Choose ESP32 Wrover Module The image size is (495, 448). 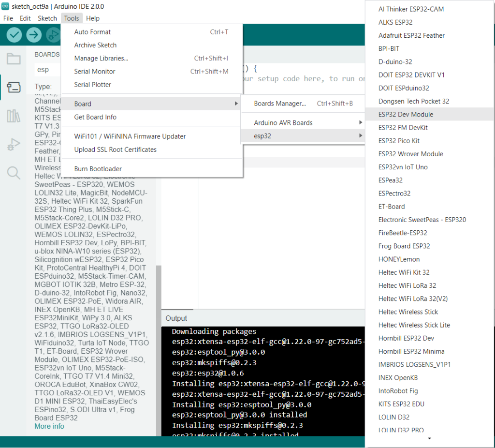pyautogui.click(x=429, y=154)
